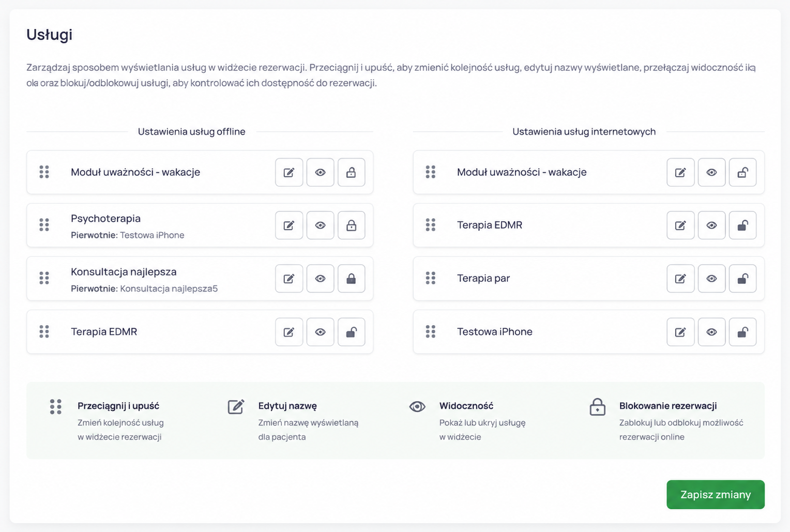Toggle visibility of Terapia par
This screenshot has width=790, height=532.
[x=711, y=279]
